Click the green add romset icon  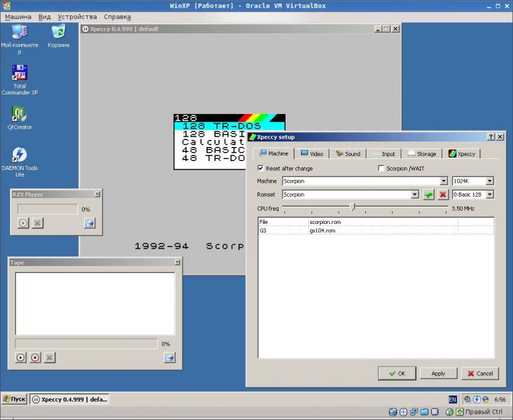(x=428, y=194)
